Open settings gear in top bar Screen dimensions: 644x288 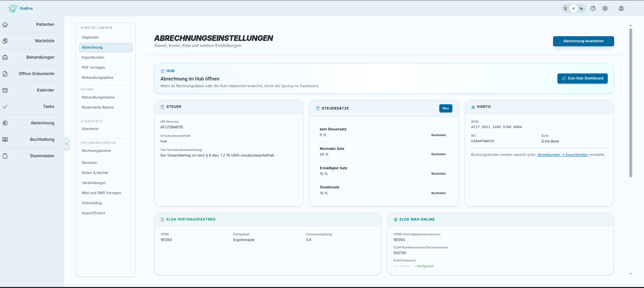click(605, 8)
